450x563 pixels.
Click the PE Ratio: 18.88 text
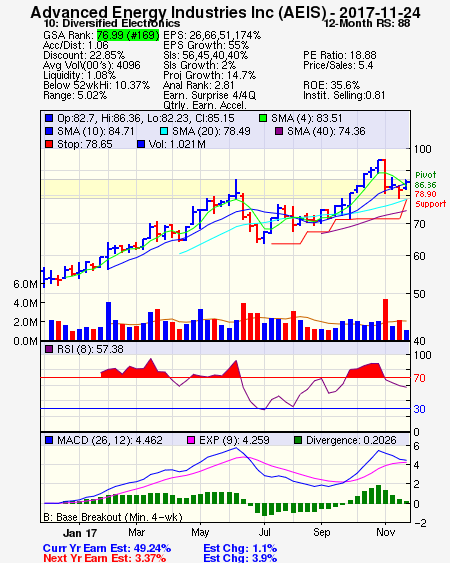tap(340, 55)
